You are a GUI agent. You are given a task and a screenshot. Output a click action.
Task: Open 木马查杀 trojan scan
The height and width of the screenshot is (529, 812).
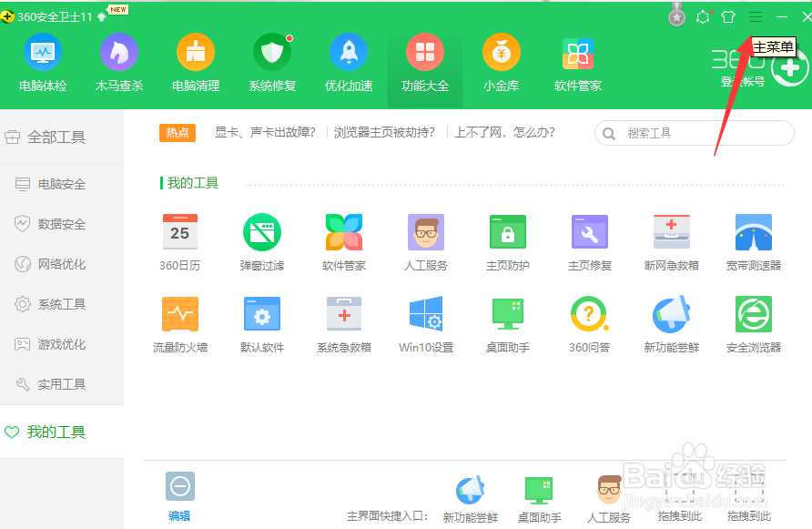(x=119, y=62)
